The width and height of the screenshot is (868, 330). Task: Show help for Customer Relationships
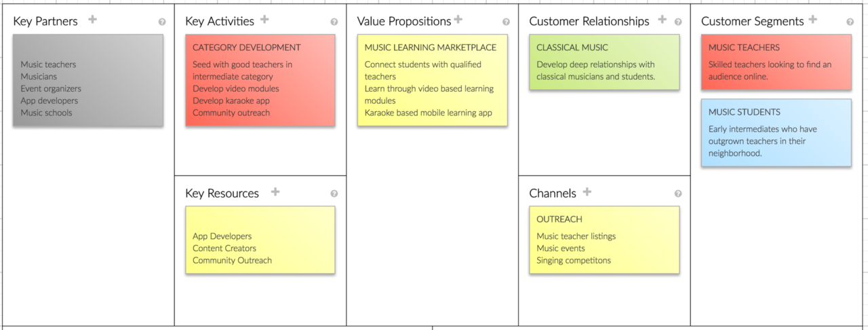[678, 22]
